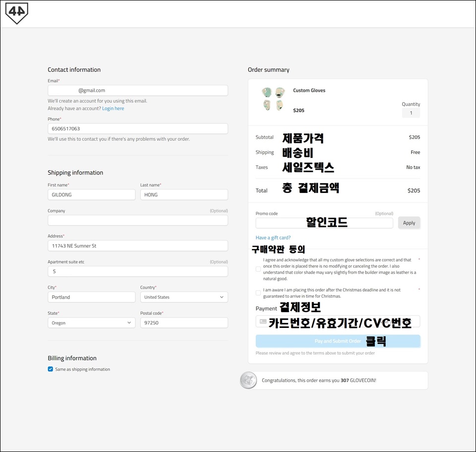Image resolution: width=476 pixels, height=452 pixels.
Task: Click the Billing information heading
Action: (72, 358)
